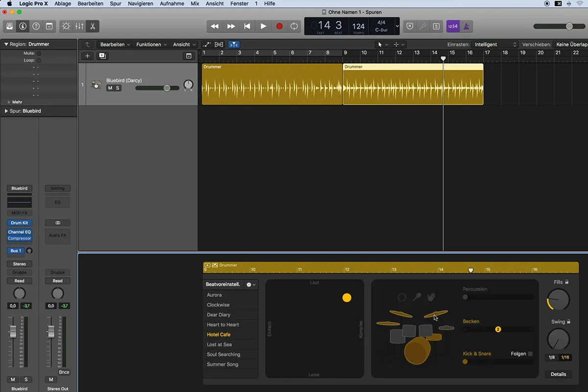
Task: Enable the Folgen checkbox
Action: [x=530, y=354]
